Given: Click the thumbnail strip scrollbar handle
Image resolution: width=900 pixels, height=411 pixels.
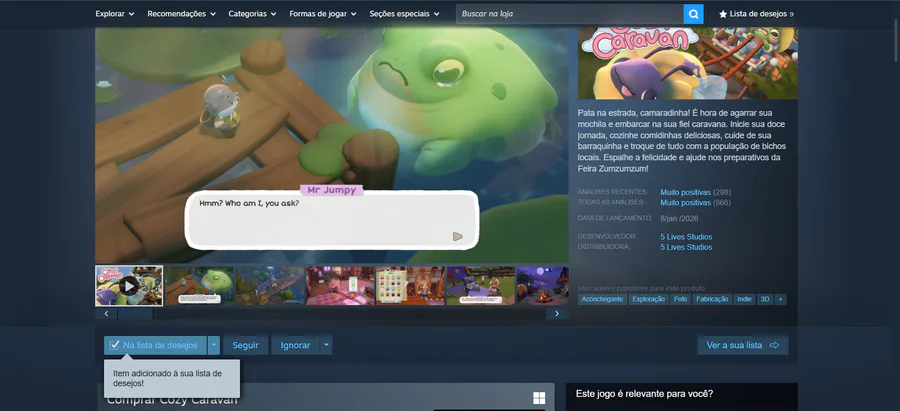Looking at the screenshot, I should [x=135, y=313].
